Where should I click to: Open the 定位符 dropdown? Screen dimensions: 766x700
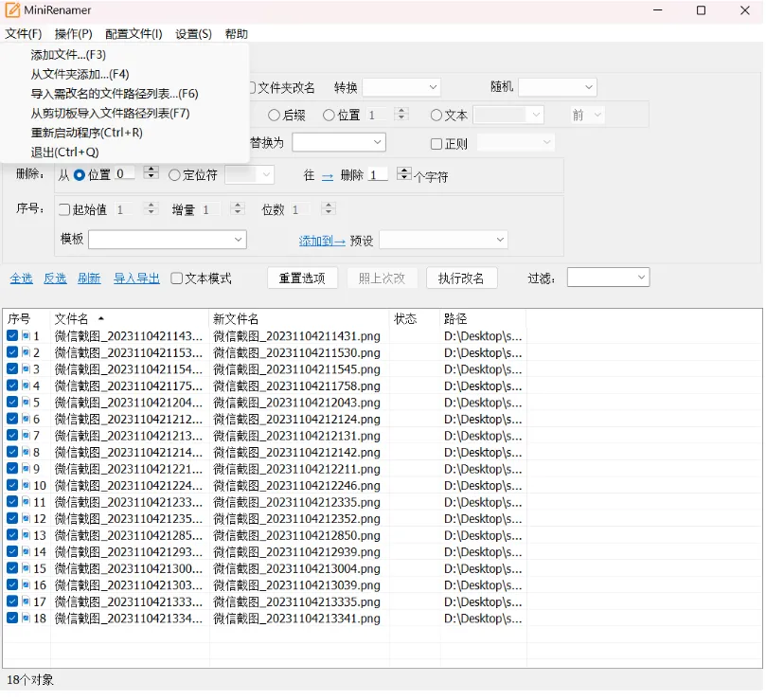[x=250, y=174]
